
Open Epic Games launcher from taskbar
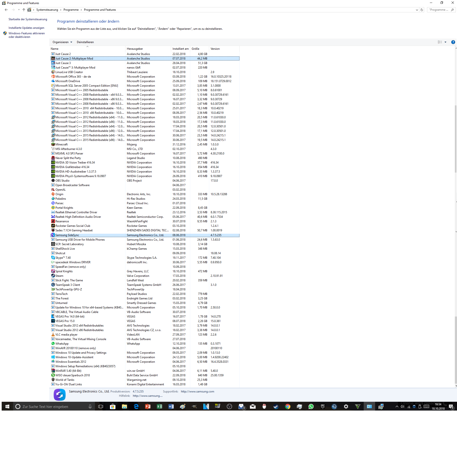323,407
